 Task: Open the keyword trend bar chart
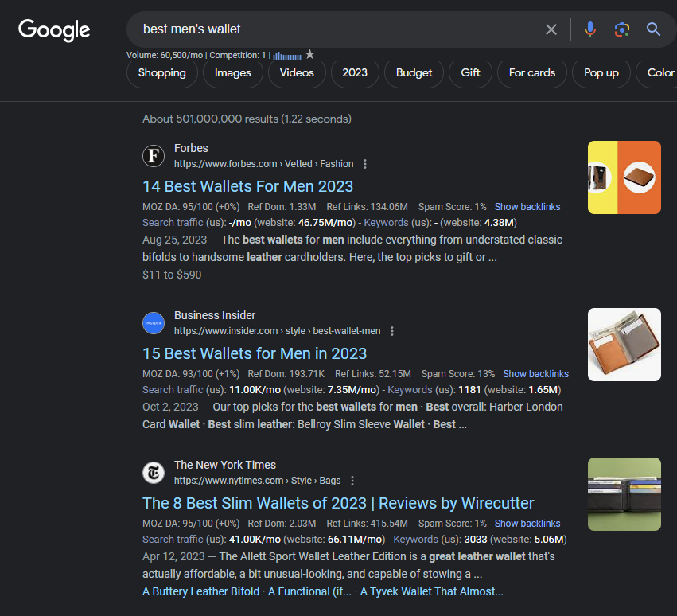(287, 56)
